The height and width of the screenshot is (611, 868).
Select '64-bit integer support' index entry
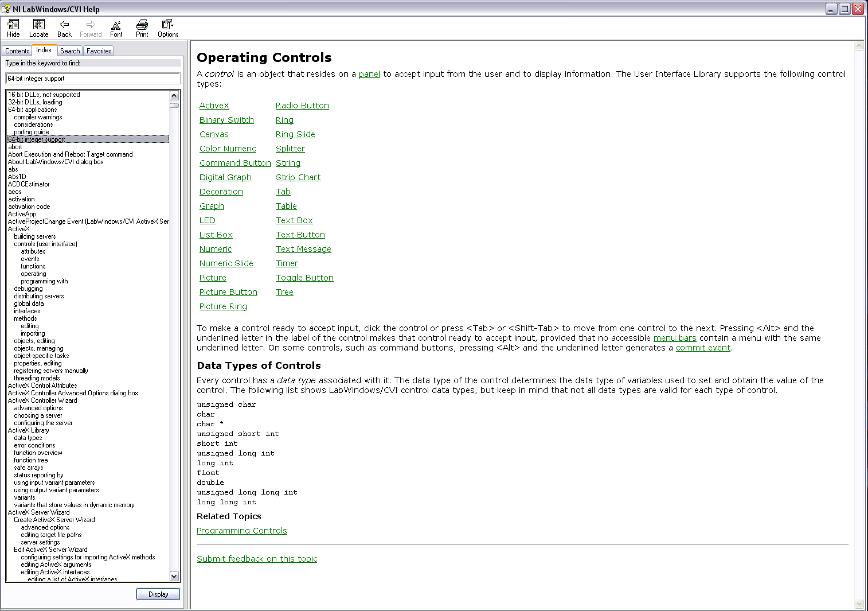pyautogui.click(x=88, y=139)
